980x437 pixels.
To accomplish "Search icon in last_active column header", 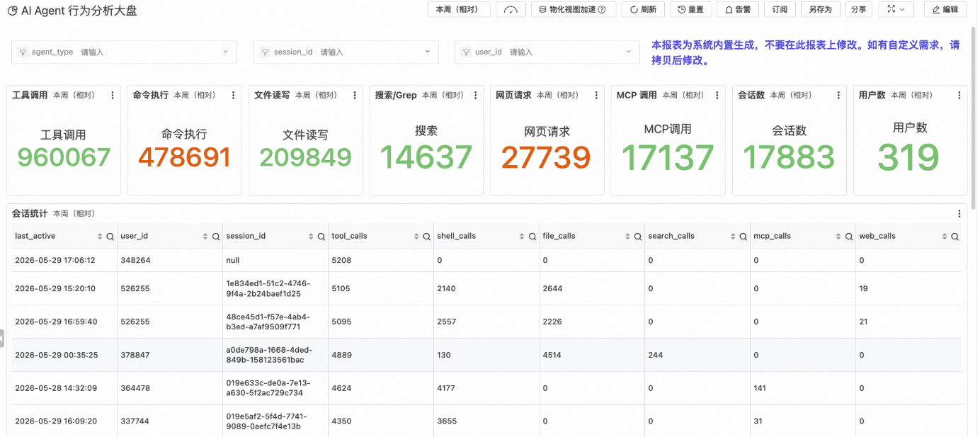I will tap(110, 237).
